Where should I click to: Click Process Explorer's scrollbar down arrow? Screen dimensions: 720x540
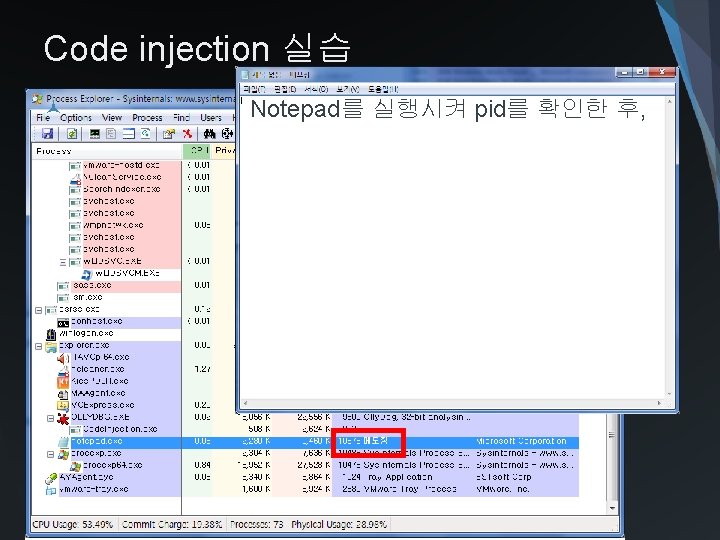click(x=612, y=508)
